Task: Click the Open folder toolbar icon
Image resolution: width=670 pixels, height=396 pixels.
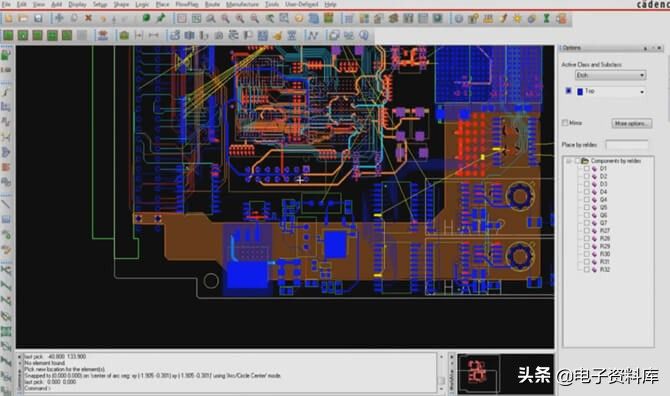Action: pos(23,19)
